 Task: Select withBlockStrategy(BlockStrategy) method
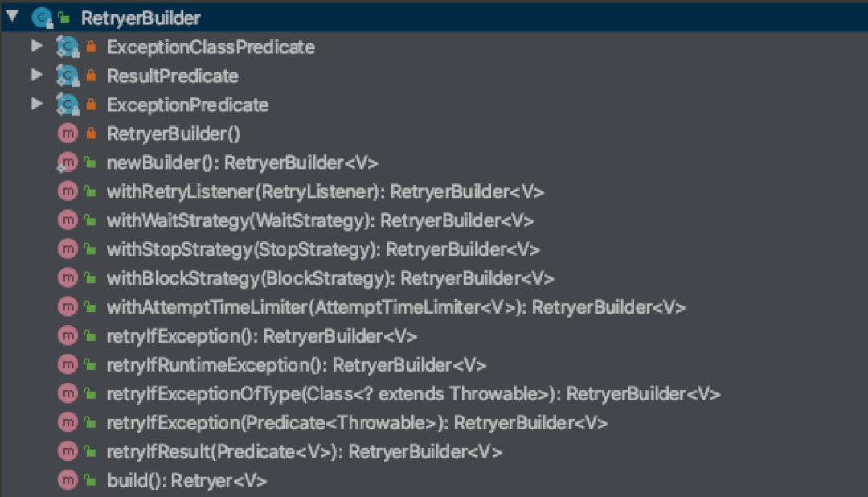click(330, 278)
